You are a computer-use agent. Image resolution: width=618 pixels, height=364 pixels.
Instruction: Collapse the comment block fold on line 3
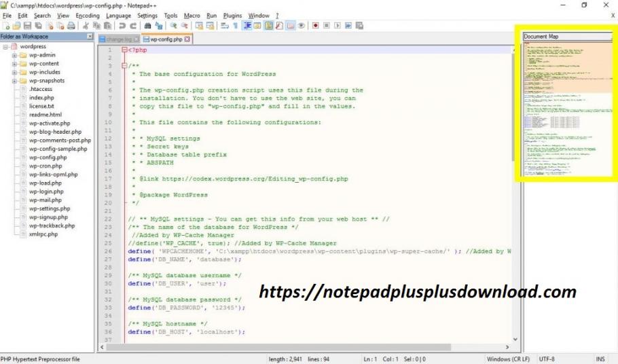point(124,66)
